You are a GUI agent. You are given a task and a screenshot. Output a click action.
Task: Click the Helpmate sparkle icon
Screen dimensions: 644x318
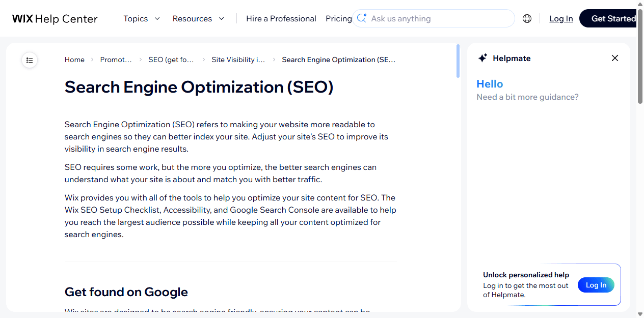point(482,58)
